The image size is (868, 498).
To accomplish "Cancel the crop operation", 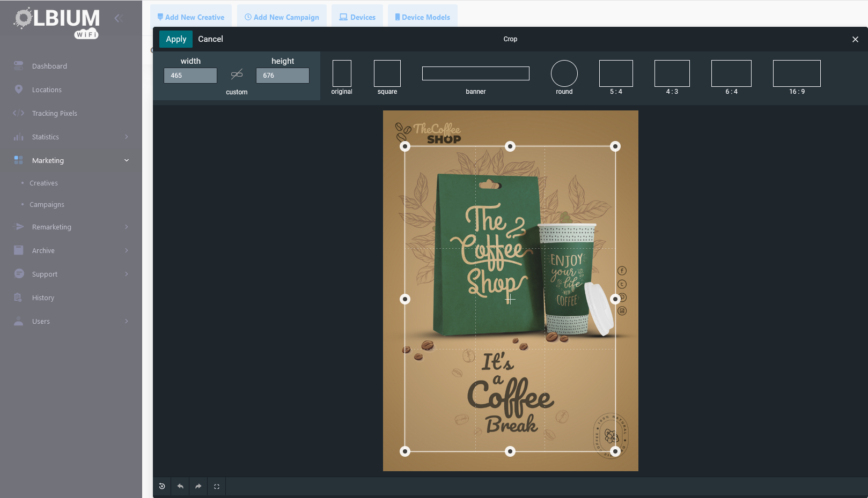I will pyautogui.click(x=210, y=39).
